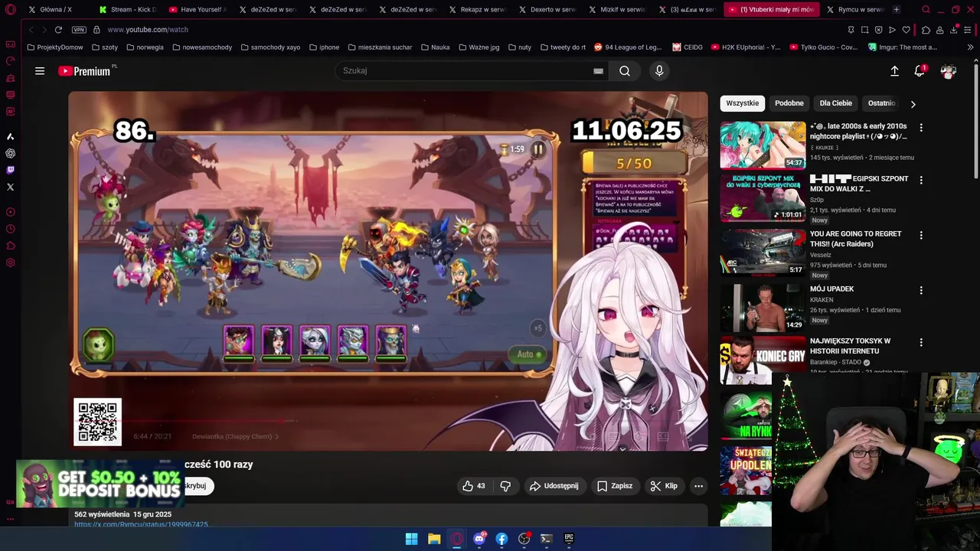Open YouTube notifications bell
980x551 pixels.
tap(920, 71)
